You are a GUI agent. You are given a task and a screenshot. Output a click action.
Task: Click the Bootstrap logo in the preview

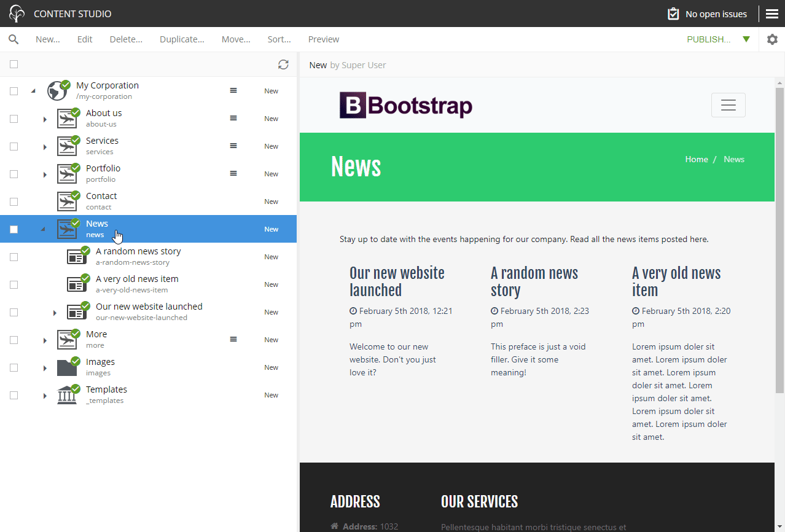click(x=405, y=104)
